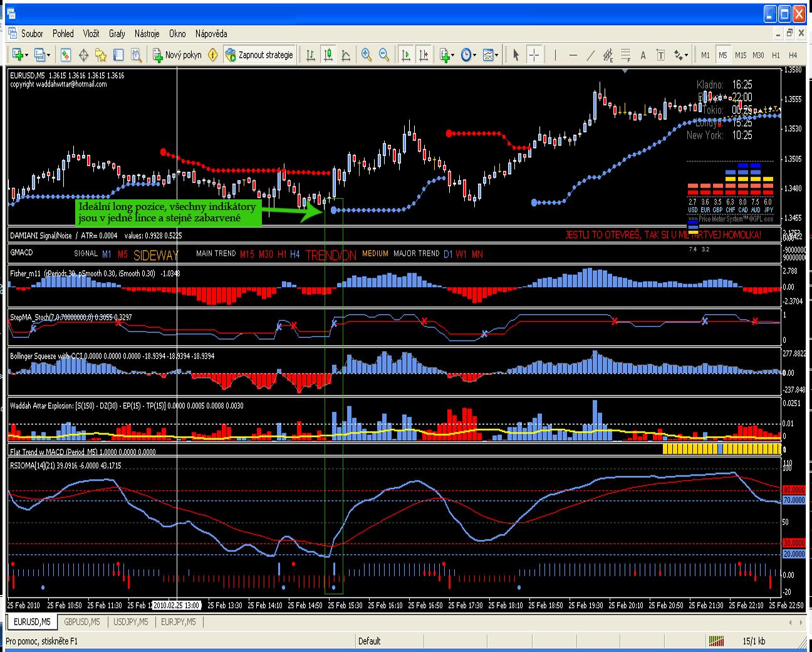
Task: Click the chart shift triangle marker
Action: click(625, 71)
